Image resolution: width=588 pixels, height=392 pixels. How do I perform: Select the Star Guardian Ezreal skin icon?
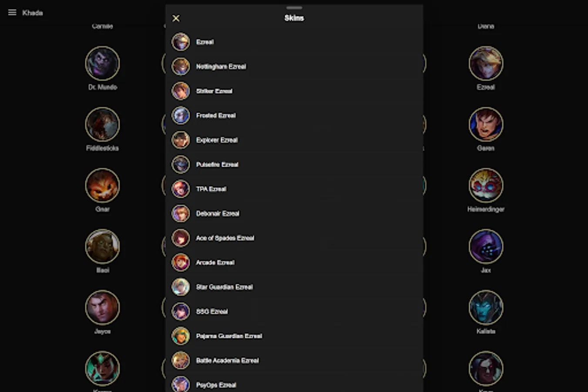pyautogui.click(x=181, y=287)
